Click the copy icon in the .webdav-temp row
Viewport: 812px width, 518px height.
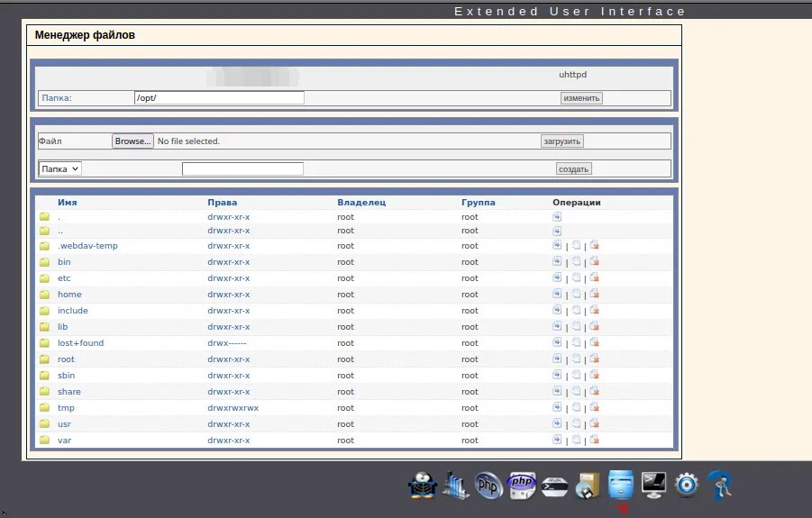[576, 245]
